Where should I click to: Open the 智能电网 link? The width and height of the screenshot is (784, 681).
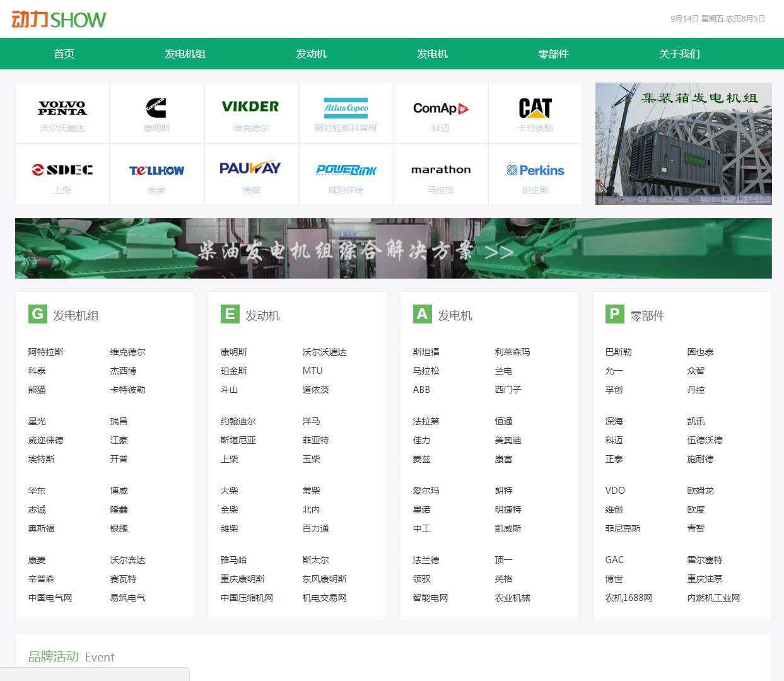(431, 598)
